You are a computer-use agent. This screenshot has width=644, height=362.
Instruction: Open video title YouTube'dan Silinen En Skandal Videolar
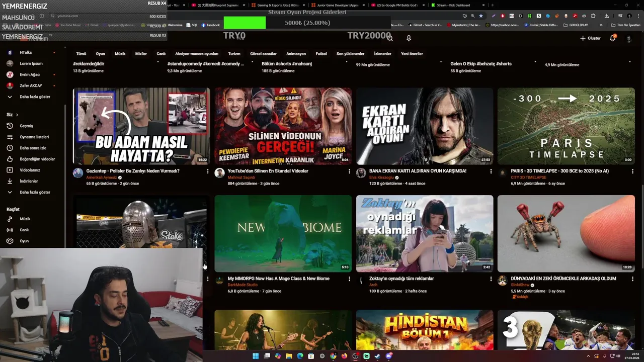pos(268,171)
